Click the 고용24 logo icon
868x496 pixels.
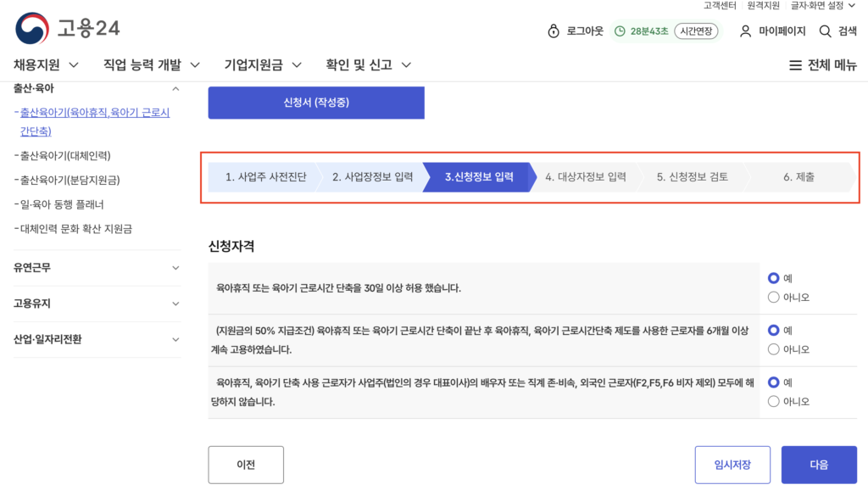point(32,29)
